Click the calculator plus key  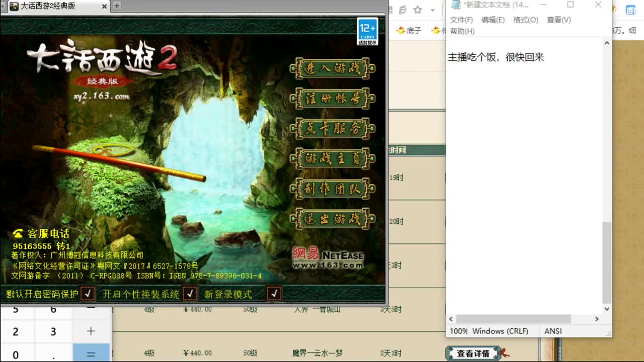pos(91,331)
